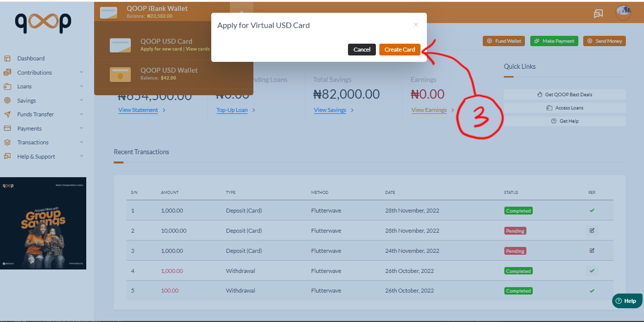Click the Transactions layers icon

tap(7, 142)
